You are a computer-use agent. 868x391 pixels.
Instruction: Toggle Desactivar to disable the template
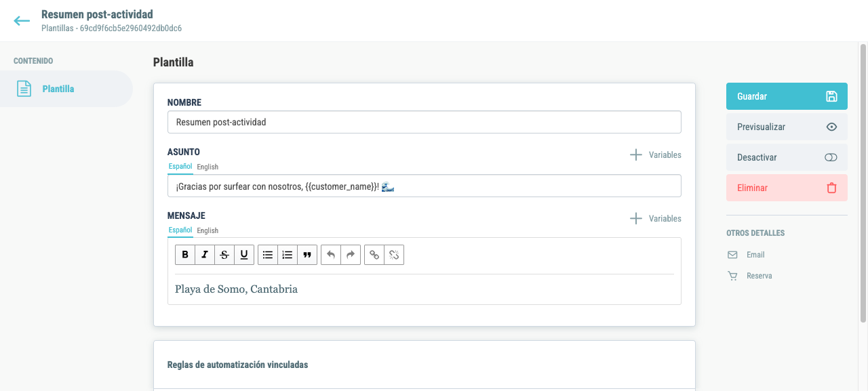pos(787,157)
